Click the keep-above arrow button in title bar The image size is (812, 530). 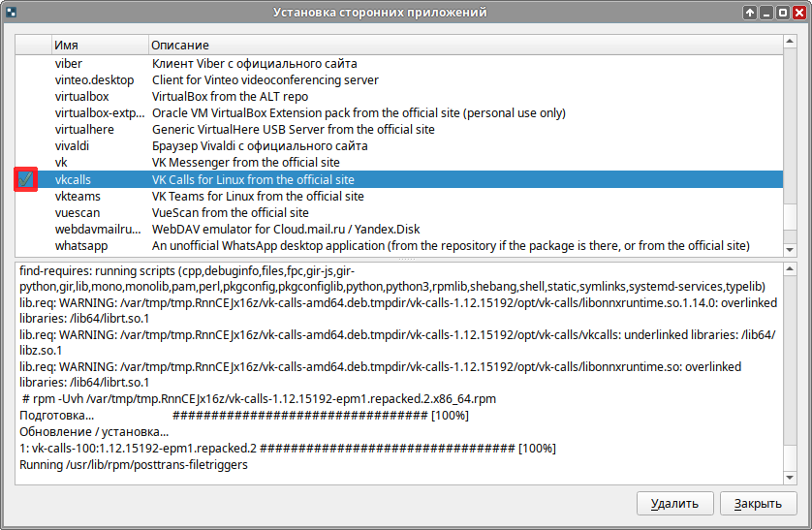point(750,13)
